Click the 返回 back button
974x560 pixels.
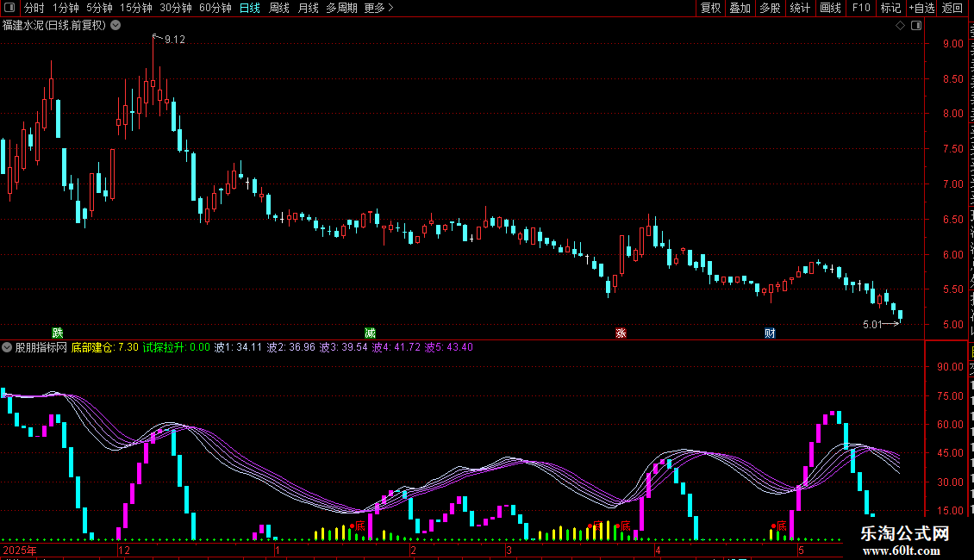coord(952,8)
